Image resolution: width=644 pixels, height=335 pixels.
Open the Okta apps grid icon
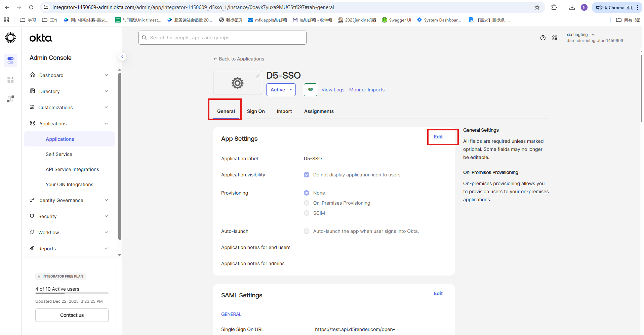point(555,38)
